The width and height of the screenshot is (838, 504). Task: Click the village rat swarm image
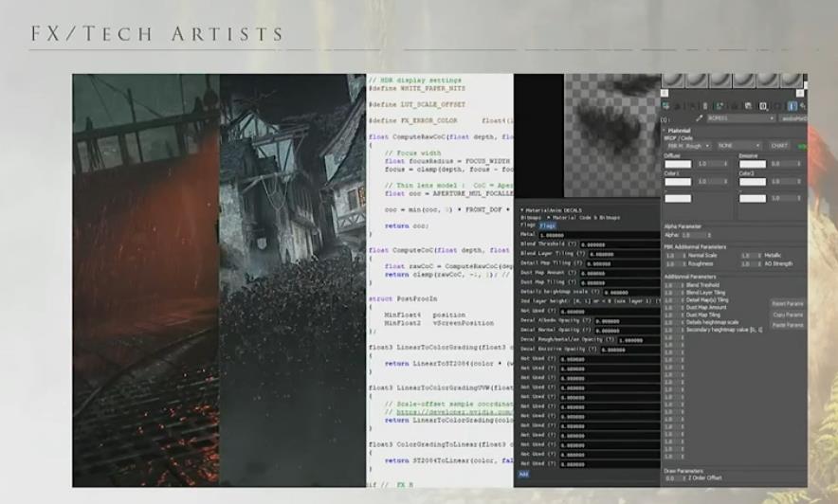tap(293, 280)
